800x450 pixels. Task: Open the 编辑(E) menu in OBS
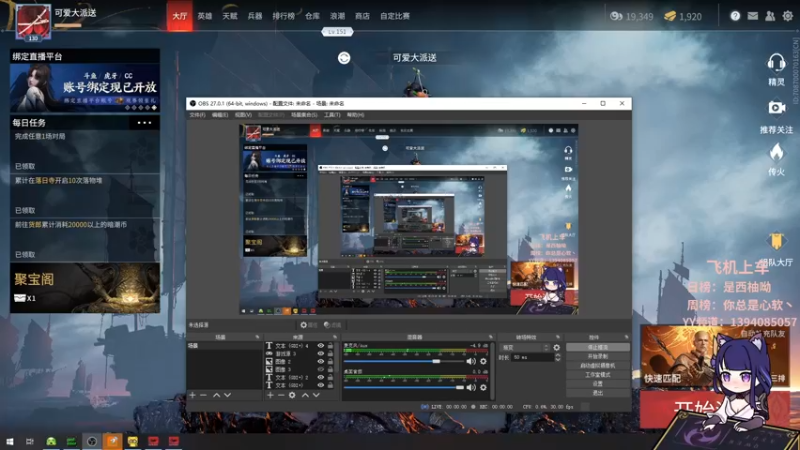click(220, 115)
